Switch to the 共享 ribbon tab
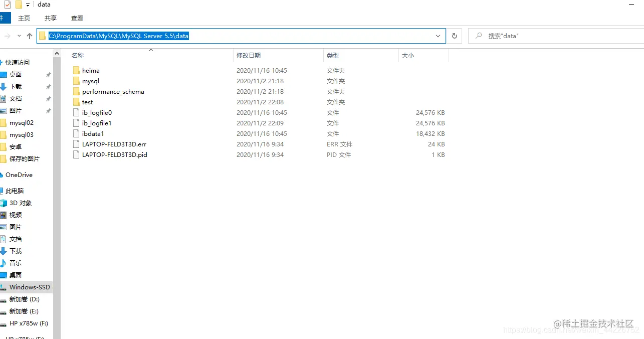 [x=51, y=18]
